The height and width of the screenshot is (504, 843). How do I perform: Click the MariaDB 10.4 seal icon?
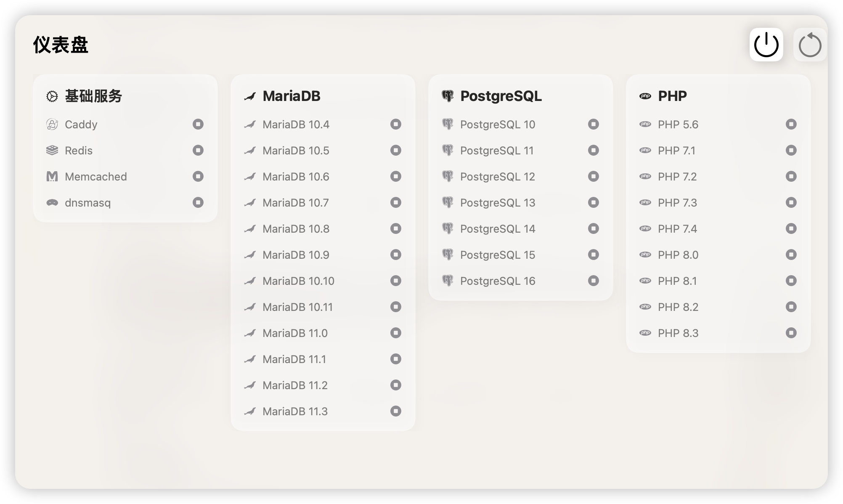coord(250,125)
